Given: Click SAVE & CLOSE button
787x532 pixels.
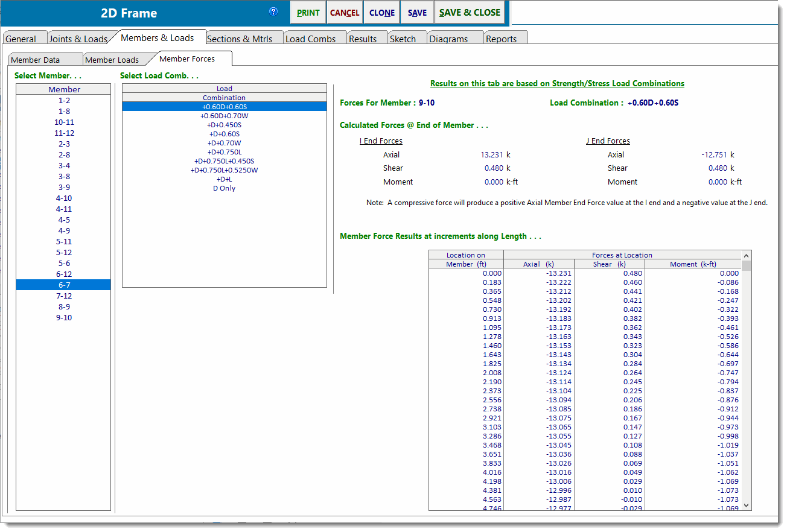Looking at the screenshot, I should [x=470, y=13].
